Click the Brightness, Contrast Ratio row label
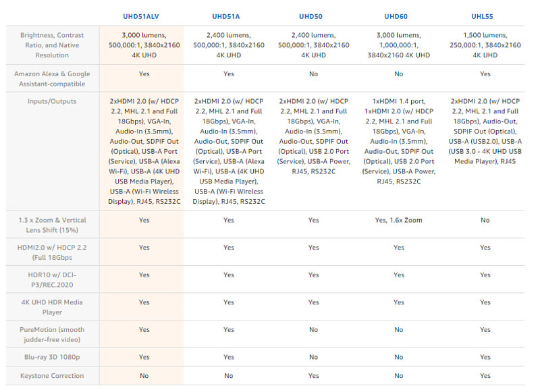Screen dimensions: 540x392 (52, 45)
